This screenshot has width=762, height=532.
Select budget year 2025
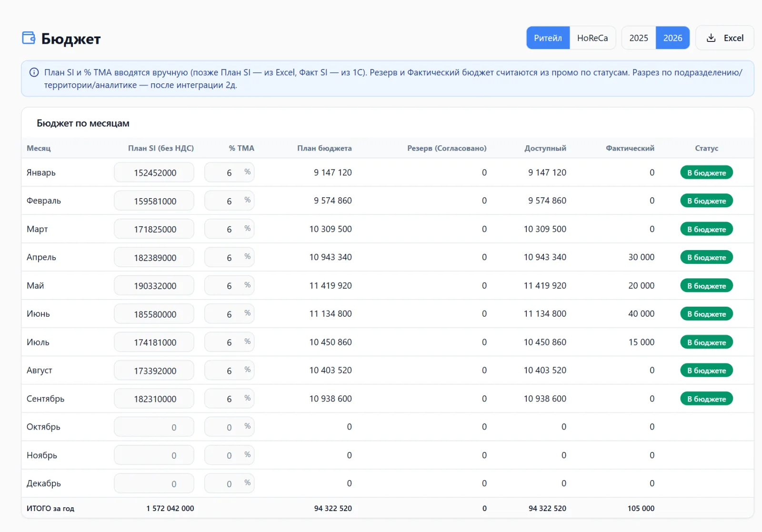point(639,38)
